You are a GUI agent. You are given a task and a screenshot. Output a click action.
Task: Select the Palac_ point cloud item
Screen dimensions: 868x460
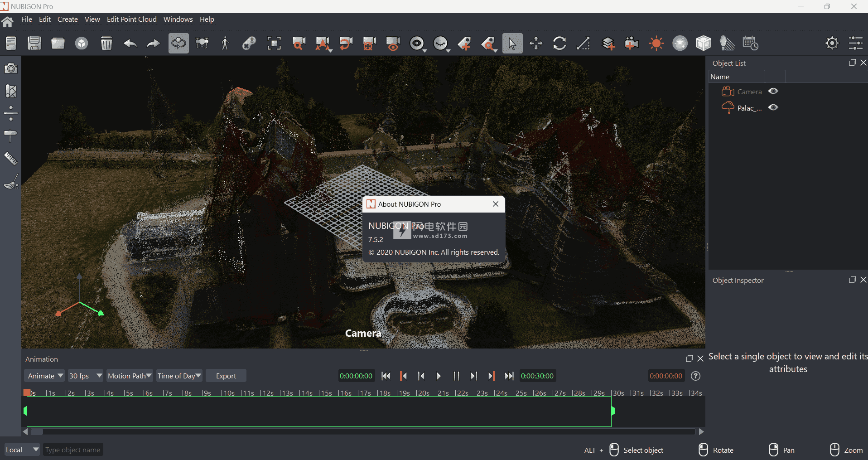tap(749, 108)
